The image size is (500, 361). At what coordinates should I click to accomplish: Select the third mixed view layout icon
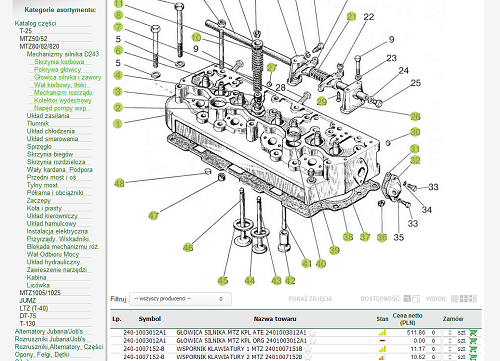[473, 299]
